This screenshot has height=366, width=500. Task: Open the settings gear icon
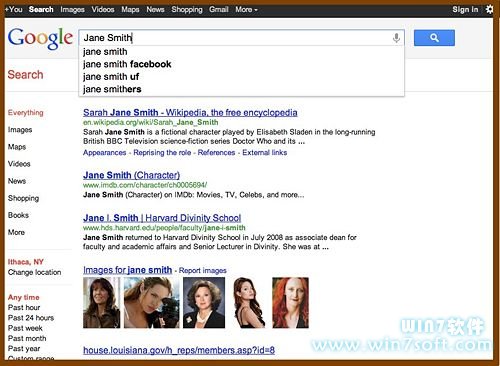[x=489, y=9]
